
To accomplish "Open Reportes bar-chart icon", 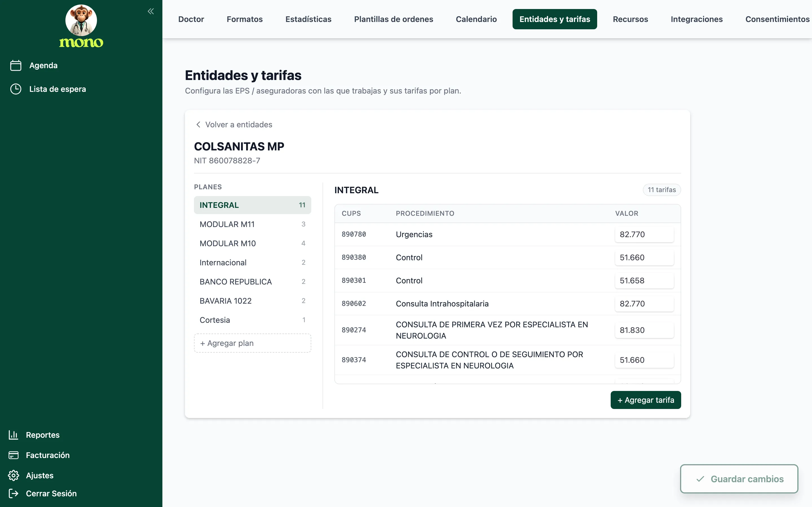I will [14, 435].
